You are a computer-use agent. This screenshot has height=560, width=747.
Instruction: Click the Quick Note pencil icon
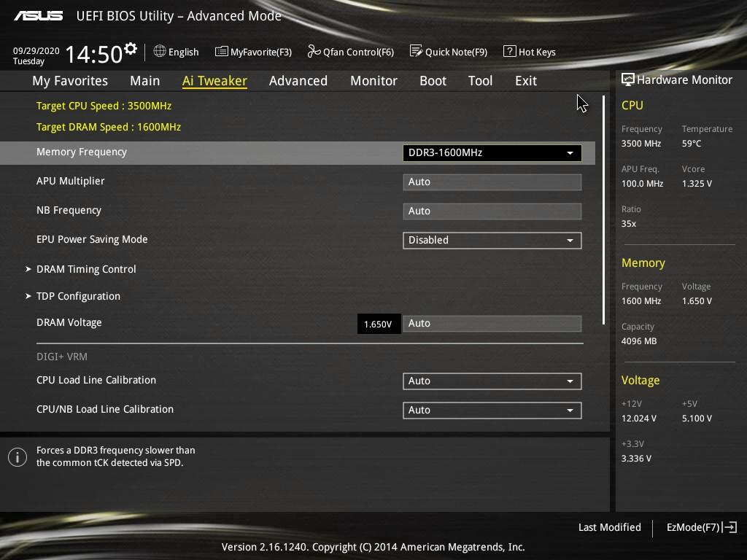[x=416, y=51]
